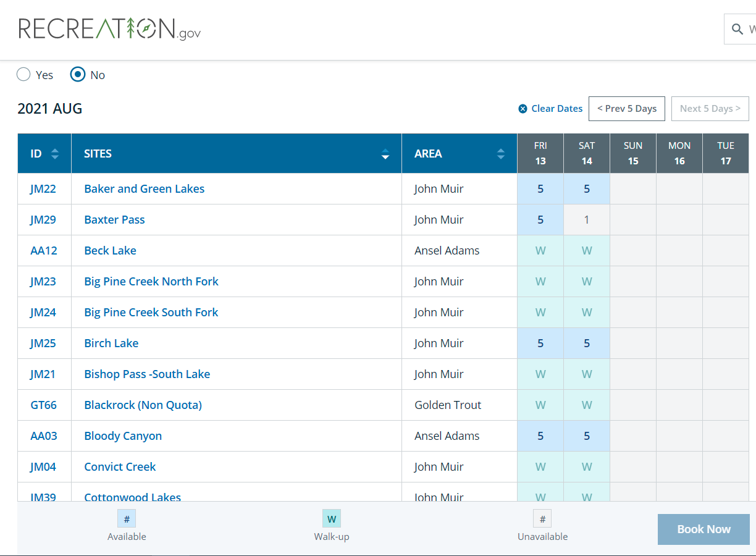Click the Clear Dates X icon
756x556 pixels.
tap(523, 109)
